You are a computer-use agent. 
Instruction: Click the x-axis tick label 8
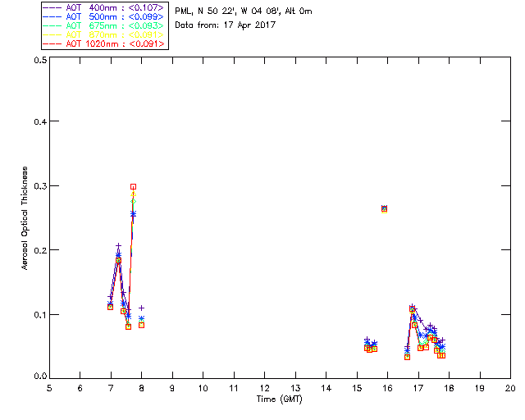point(141,388)
